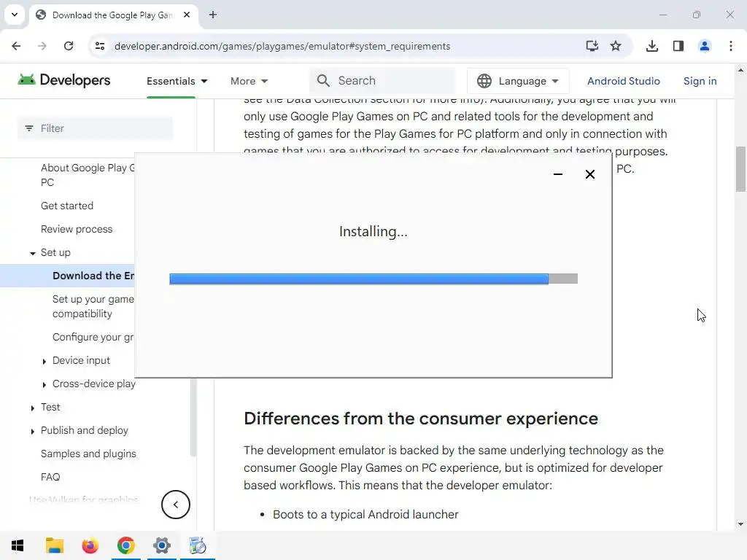Open site information icon in address bar
The image size is (747, 560).
click(x=100, y=46)
